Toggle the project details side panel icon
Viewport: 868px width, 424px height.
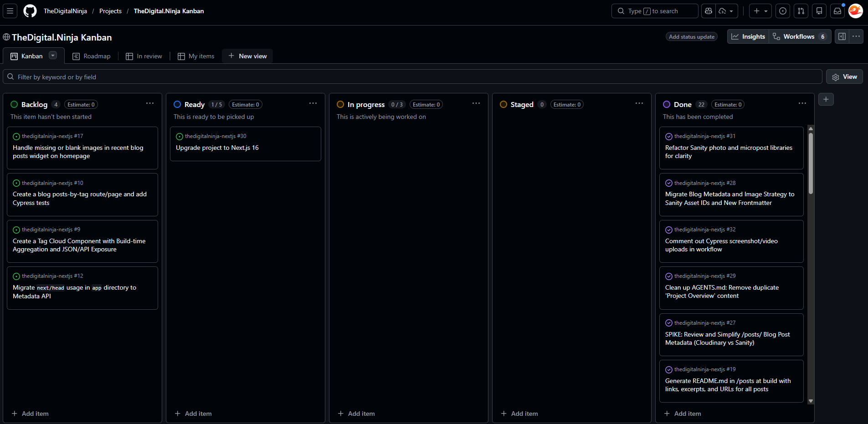coord(842,36)
